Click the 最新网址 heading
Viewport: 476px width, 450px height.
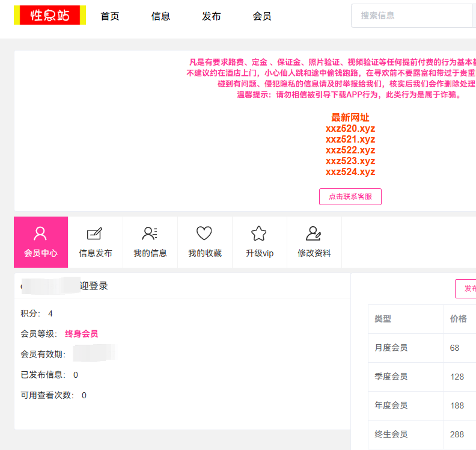pyautogui.click(x=350, y=117)
